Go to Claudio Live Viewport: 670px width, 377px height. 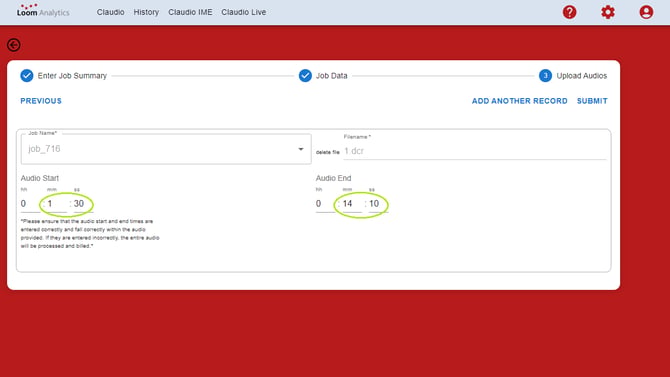click(x=244, y=12)
